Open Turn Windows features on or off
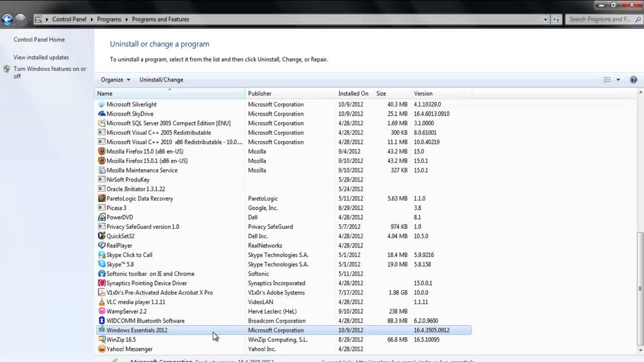This screenshot has height=362, width=644. 50,72
